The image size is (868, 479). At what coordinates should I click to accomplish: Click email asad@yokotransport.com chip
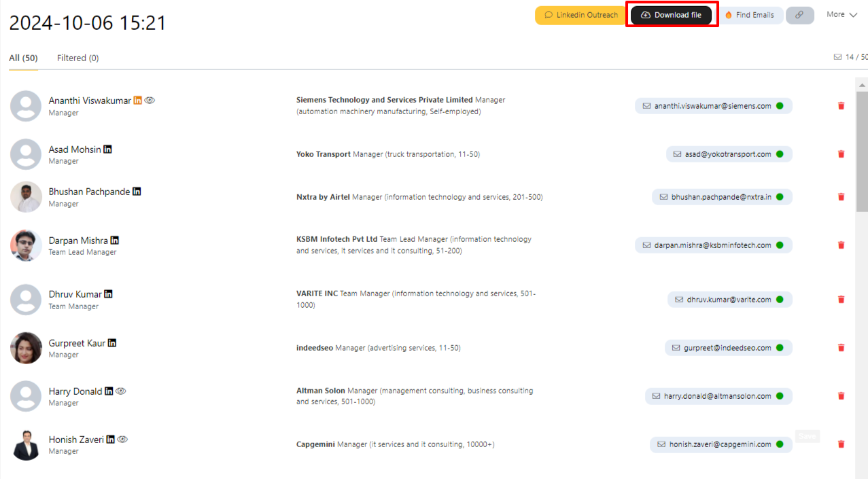point(729,154)
